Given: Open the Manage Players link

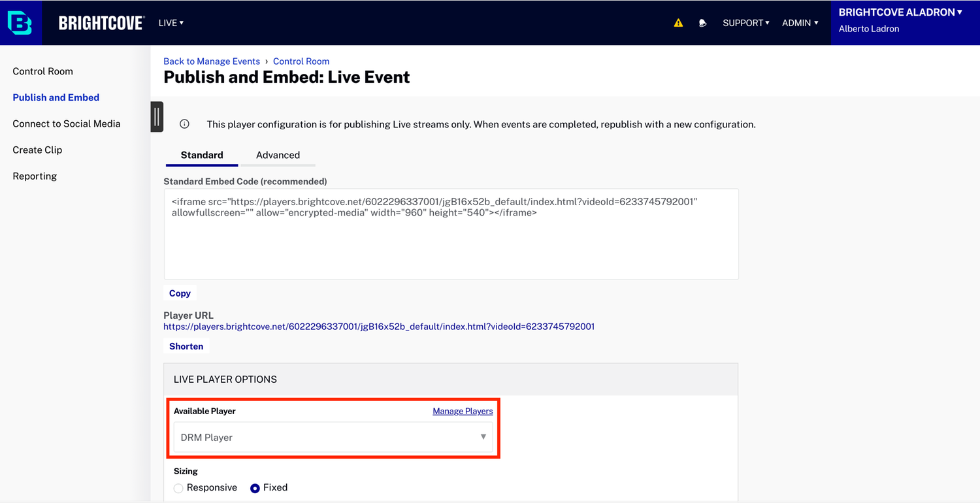Looking at the screenshot, I should (x=463, y=411).
